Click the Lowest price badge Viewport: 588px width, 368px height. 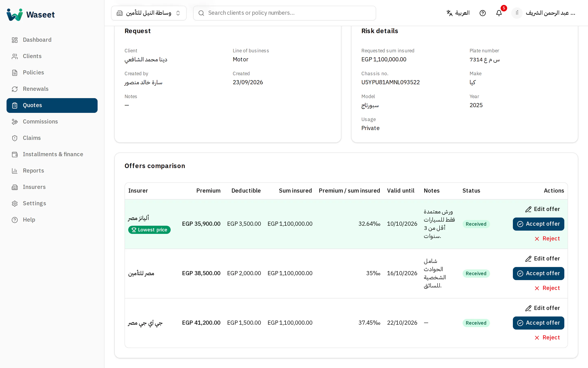[149, 230]
